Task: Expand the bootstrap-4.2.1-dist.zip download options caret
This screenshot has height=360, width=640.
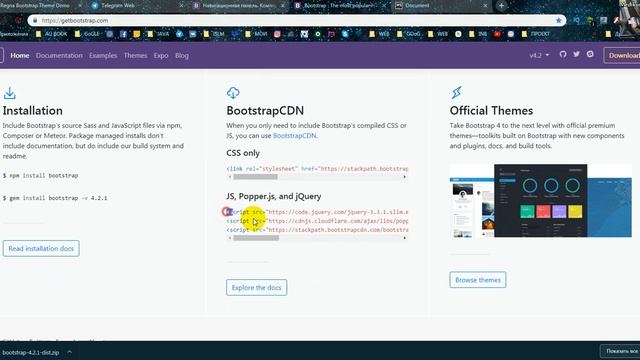Action: coord(70,352)
